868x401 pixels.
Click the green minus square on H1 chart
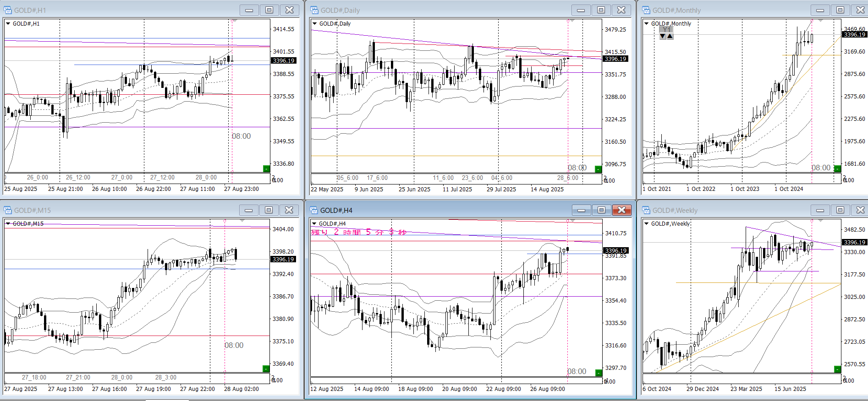(266, 169)
